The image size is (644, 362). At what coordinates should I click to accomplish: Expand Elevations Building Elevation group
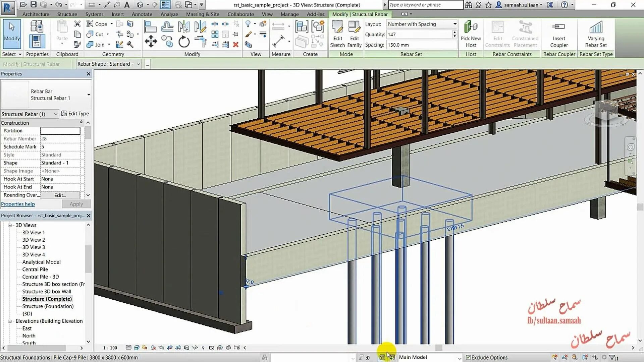click(10, 321)
